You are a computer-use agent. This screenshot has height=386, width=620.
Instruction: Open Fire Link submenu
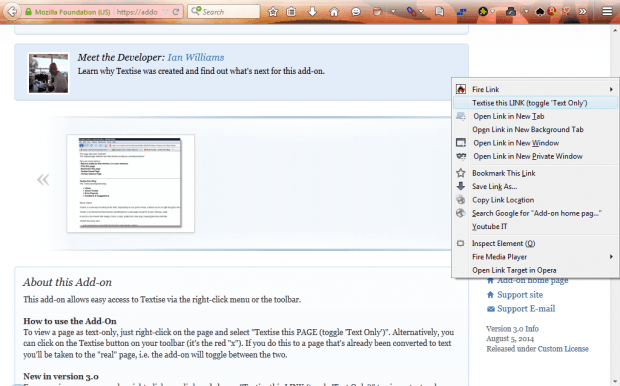pyautogui.click(x=535, y=89)
